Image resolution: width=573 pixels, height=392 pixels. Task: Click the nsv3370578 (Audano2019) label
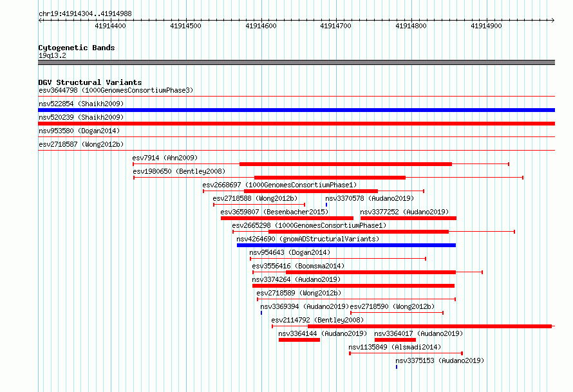click(370, 198)
